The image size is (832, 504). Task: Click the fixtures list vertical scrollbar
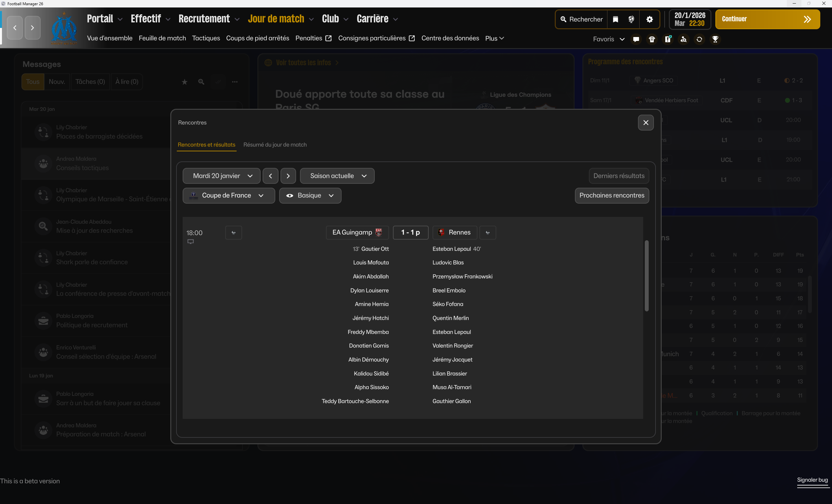[x=646, y=275]
